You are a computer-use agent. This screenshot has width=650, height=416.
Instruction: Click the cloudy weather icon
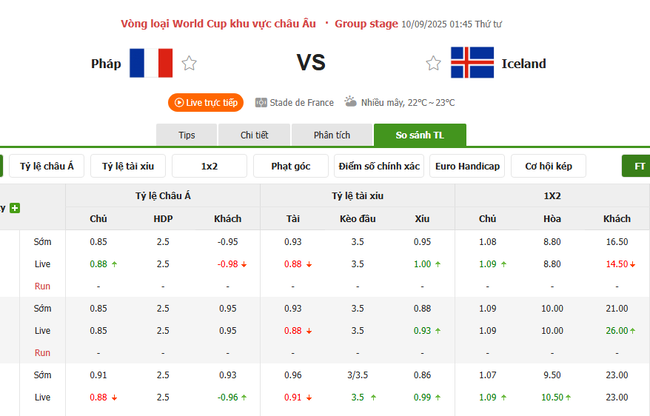pos(351,102)
